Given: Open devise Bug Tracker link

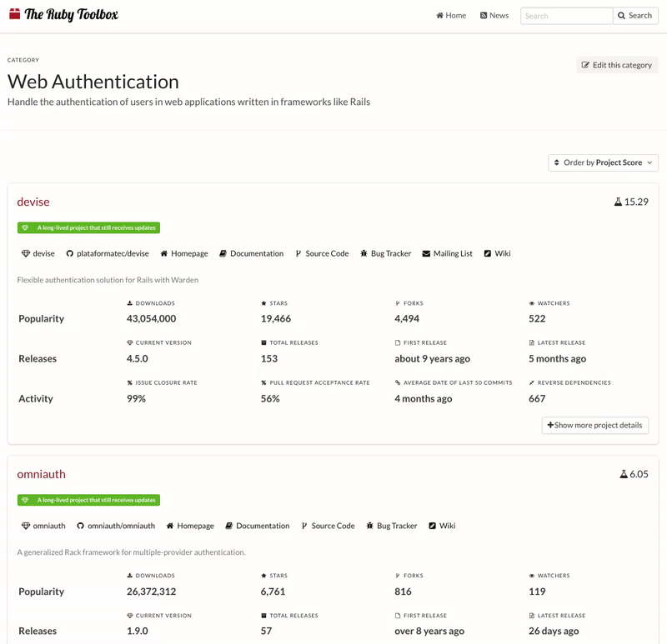Looking at the screenshot, I should pyautogui.click(x=386, y=254).
